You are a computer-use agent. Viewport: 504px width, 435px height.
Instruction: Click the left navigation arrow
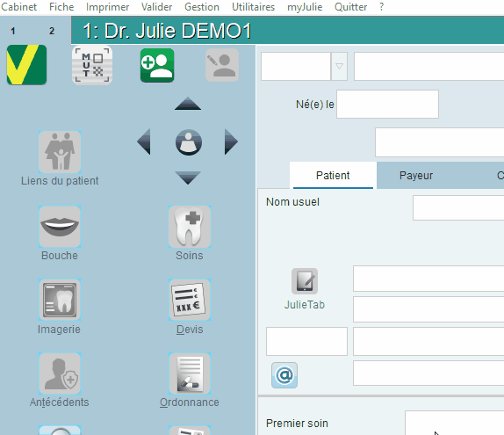click(x=144, y=141)
